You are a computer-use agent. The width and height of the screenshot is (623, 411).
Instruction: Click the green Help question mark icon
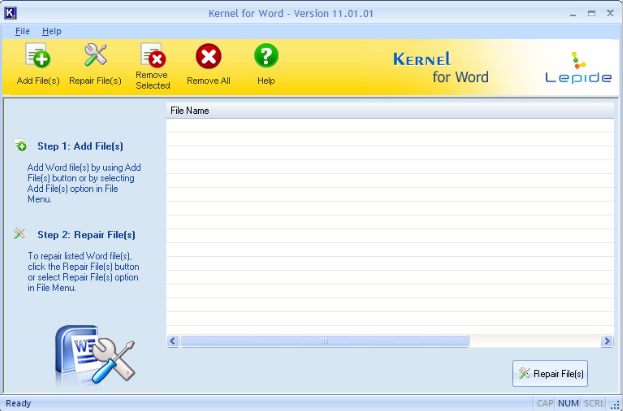(266, 56)
